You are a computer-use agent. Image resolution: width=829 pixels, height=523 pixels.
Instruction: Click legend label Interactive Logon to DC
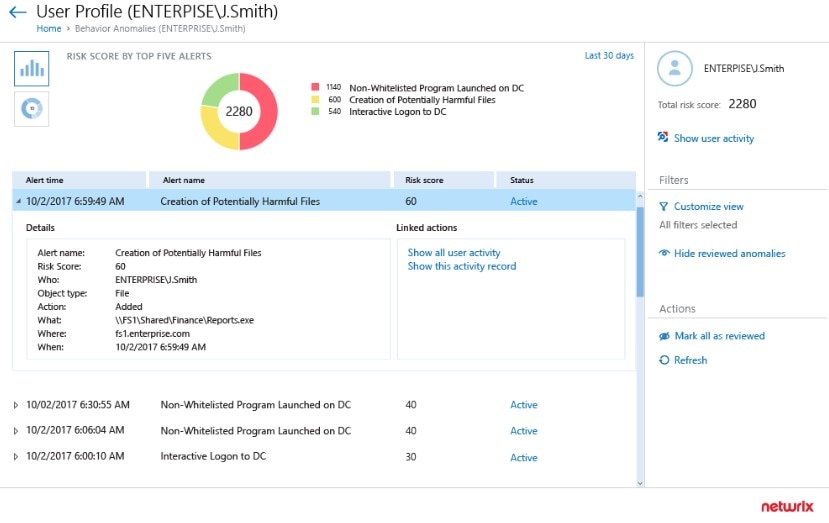click(398, 112)
